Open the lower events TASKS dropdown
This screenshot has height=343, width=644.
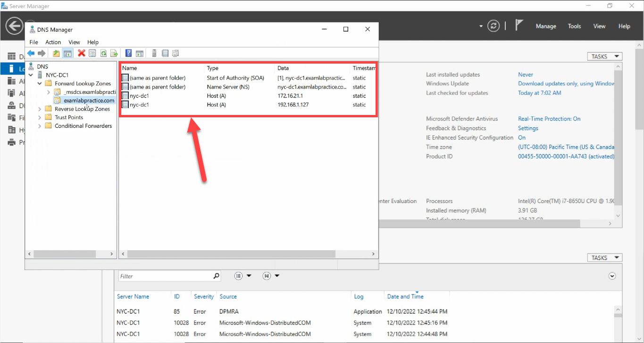click(x=604, y=258)
